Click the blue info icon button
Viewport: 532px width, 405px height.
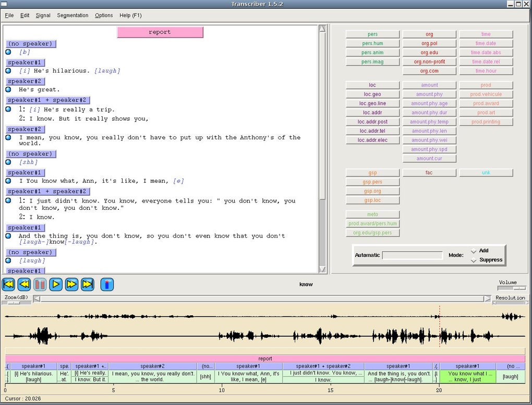click(x=107, y=284)
